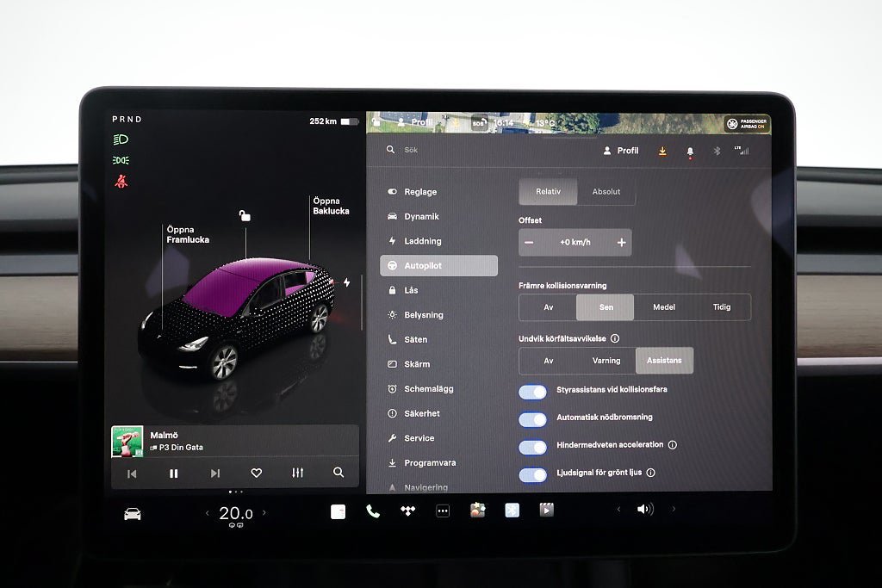The width and height of the screenshot is (882, 588).
Task: Open the notifications bell
Action: (x=690, y=151)
